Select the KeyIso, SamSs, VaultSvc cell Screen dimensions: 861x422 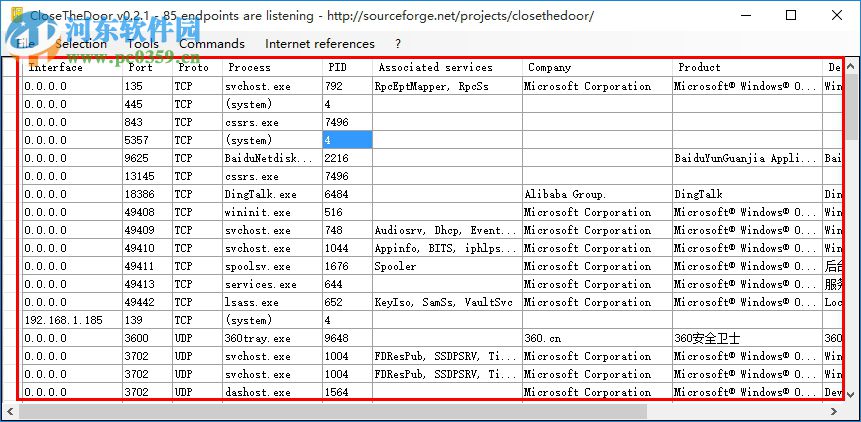click(447, 302)
